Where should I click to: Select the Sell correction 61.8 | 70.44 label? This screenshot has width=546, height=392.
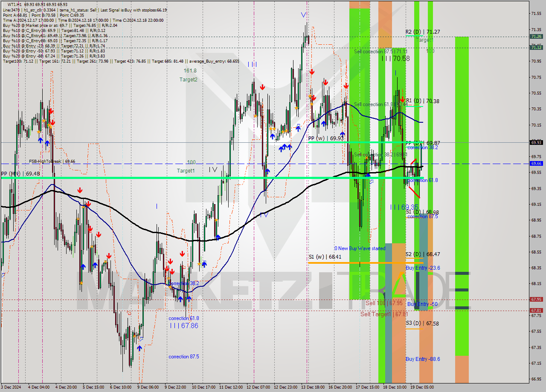(x=380, y=104)
